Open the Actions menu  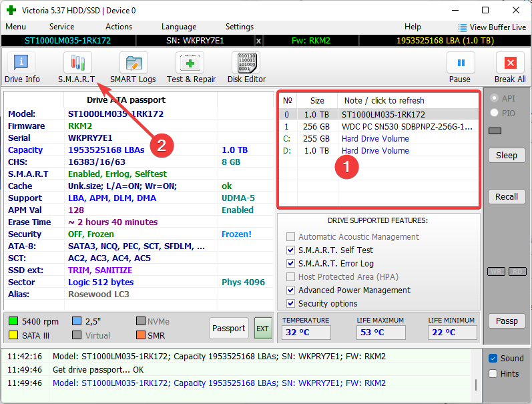point(118,27)
